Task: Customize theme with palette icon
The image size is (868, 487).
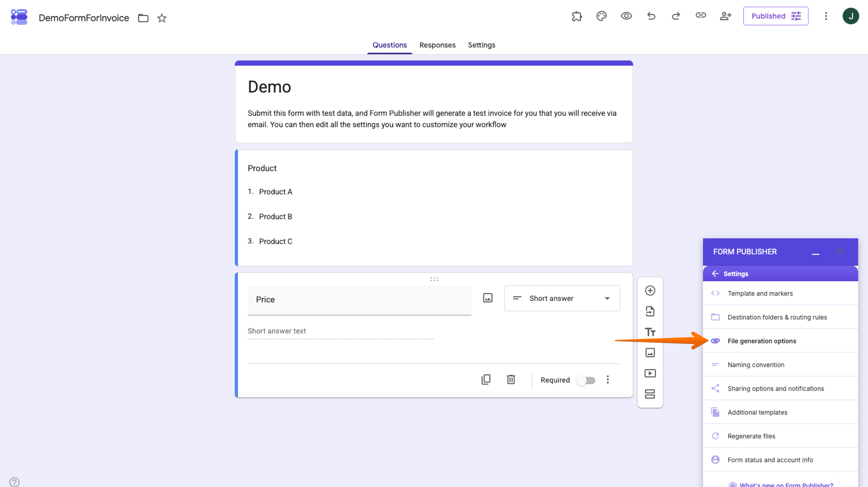Action: (601, 16)
